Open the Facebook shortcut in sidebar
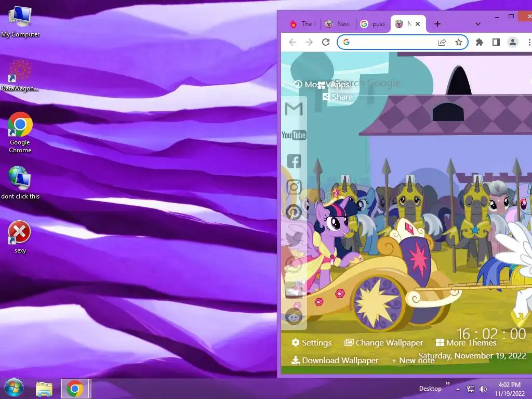Viewport: 532px width, 399px height. click(x=294, y=161)
